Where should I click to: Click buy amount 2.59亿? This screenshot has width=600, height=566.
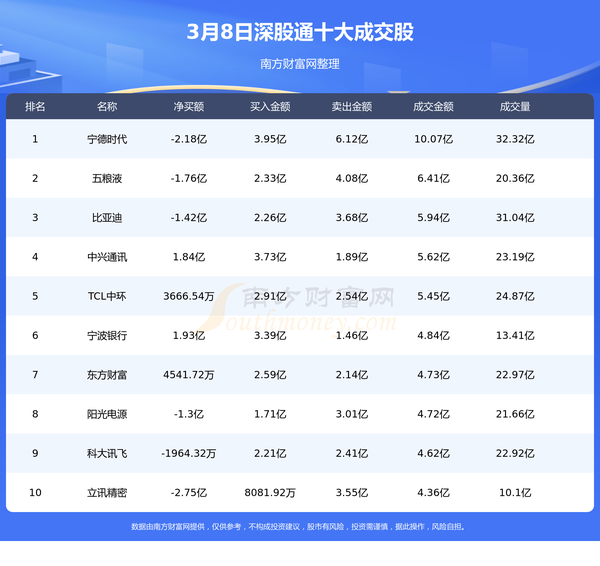point(270,375)
